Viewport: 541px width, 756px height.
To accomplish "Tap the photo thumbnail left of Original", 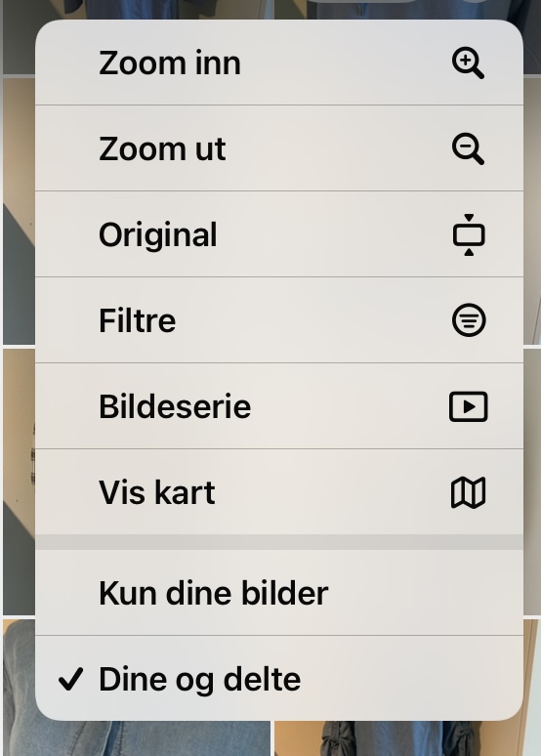I will pos(19,212).
